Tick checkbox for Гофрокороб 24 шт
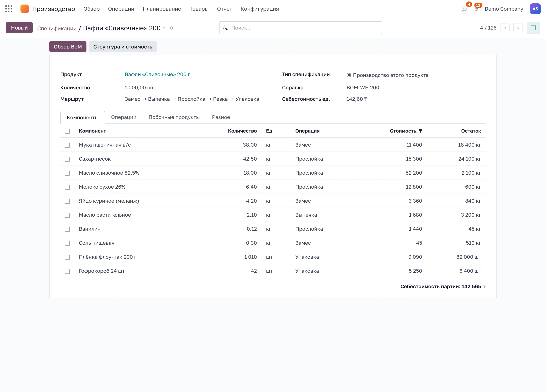This screenshot has height=392, width=546. coord(67,271)
